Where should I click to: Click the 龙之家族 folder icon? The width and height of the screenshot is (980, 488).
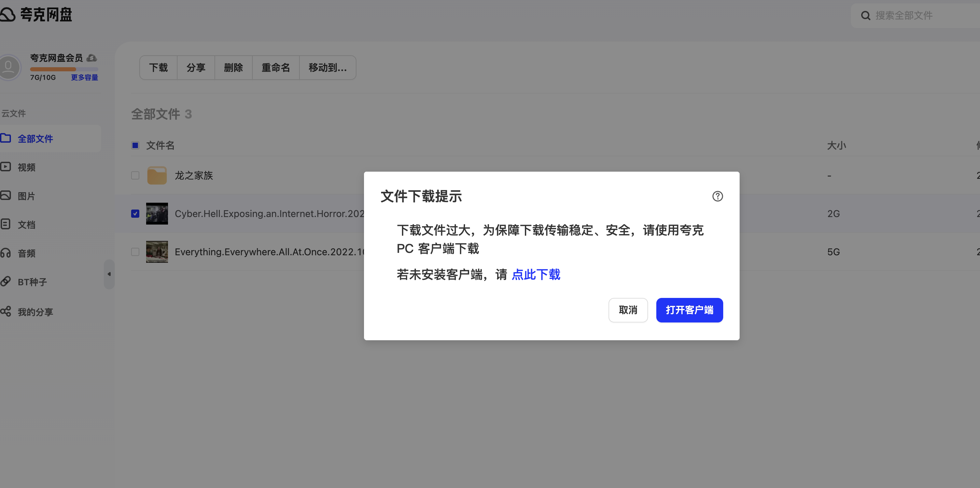[157, 175]
